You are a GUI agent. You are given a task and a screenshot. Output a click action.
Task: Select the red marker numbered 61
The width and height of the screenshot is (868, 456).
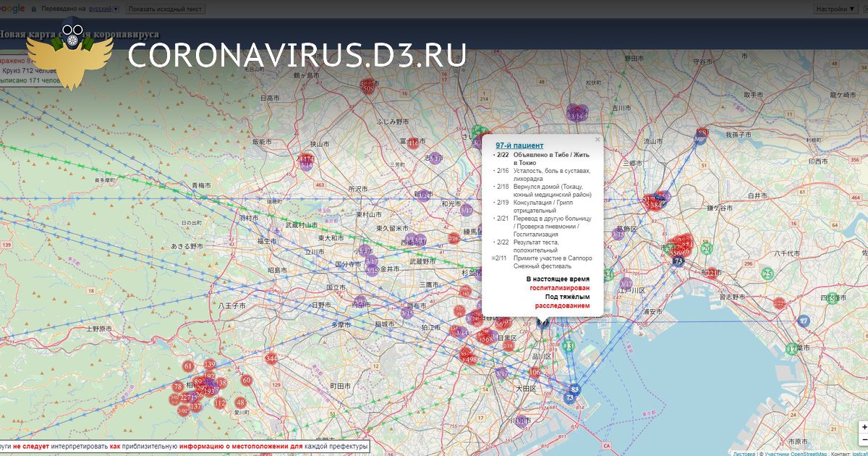pyautogui.click(x=189, y=366)
